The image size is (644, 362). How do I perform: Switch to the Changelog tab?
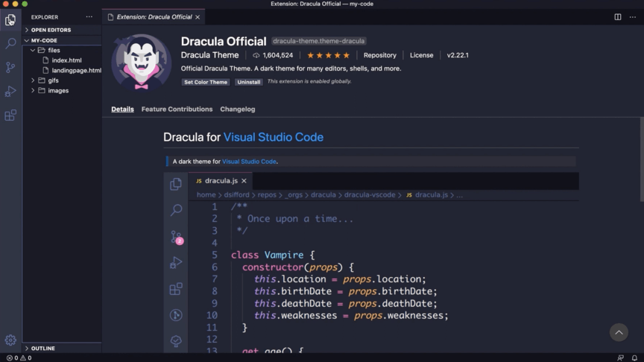coord(237,109)
